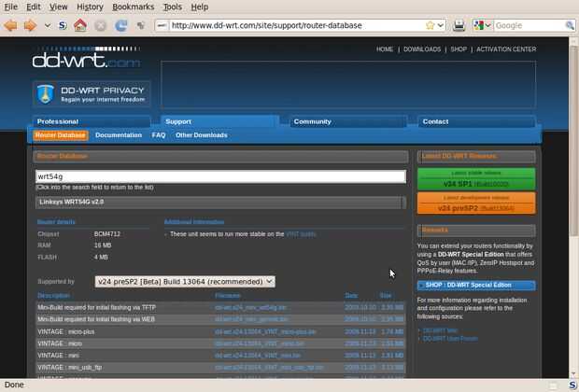Open the Tools menu

coord(173,7)
